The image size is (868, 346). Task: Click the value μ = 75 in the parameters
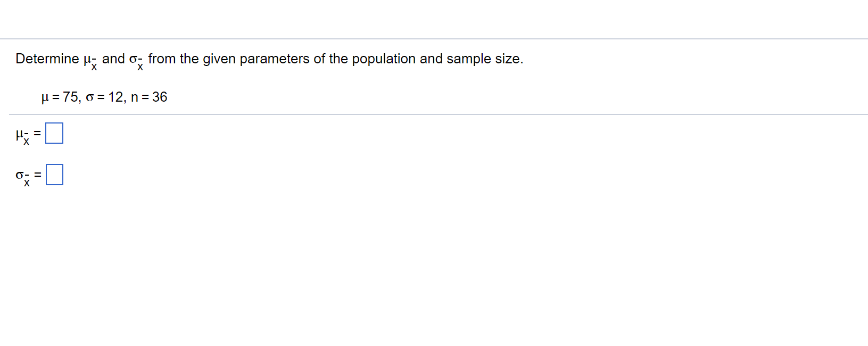coord(60,97)
